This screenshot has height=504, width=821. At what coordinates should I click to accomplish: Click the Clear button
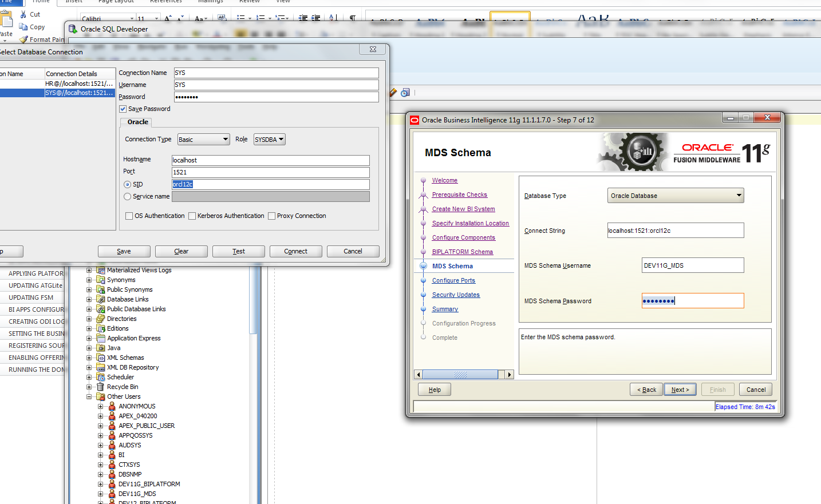pos(181,251)
